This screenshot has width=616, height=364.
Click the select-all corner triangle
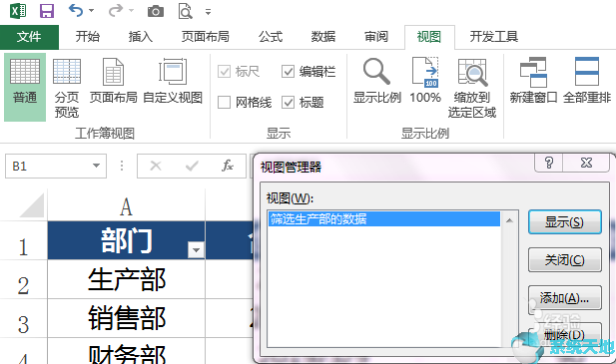[31, 205]
